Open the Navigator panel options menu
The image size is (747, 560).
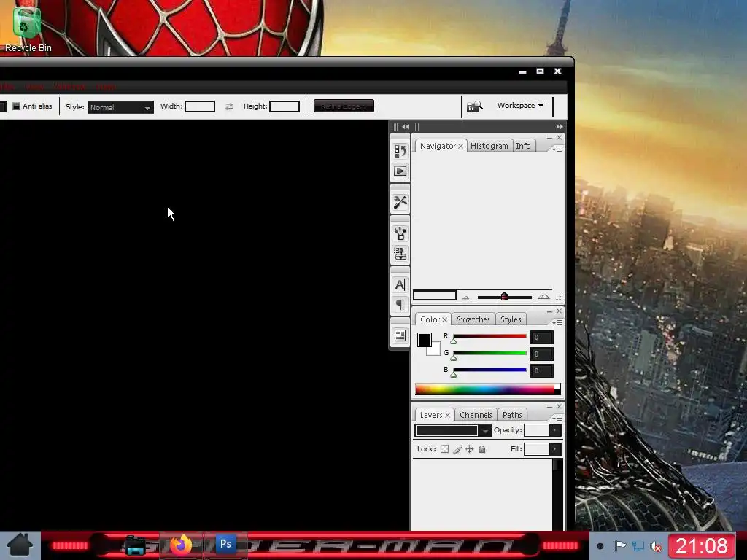(x=557, y=149)
